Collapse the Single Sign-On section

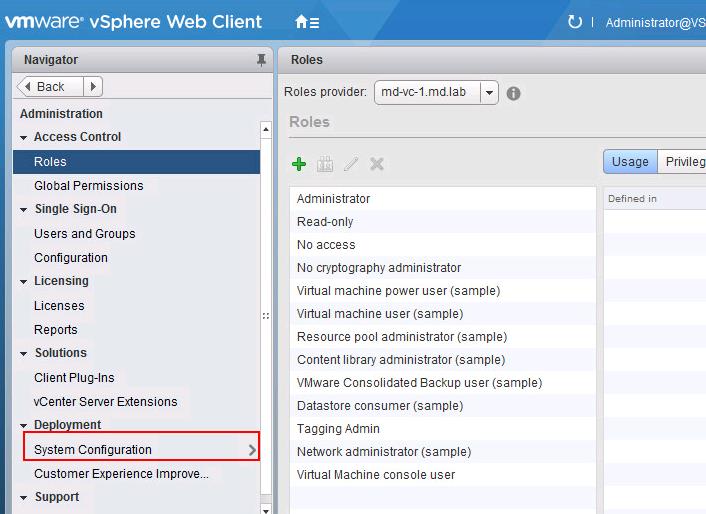(24, 210)
